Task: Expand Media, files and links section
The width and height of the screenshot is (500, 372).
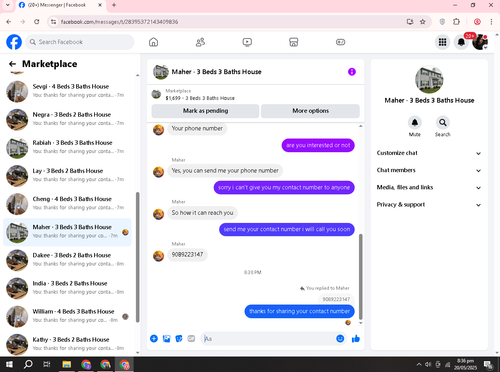Action: (429, 187)
